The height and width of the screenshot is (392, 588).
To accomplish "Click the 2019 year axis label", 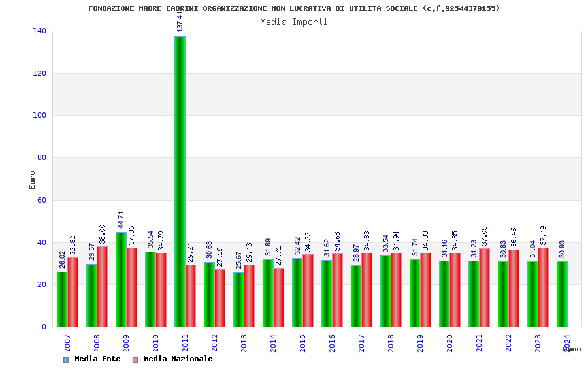I will pos(420,343).
